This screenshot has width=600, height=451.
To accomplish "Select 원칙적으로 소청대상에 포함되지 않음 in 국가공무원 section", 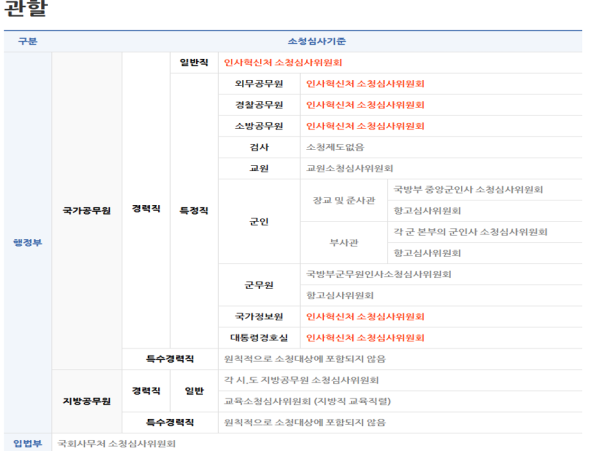I will 305,359.
